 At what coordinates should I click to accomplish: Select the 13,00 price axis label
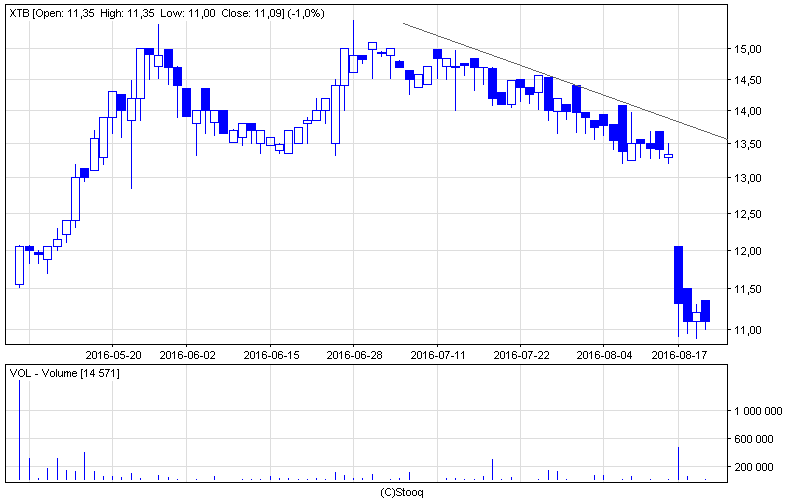747,178
